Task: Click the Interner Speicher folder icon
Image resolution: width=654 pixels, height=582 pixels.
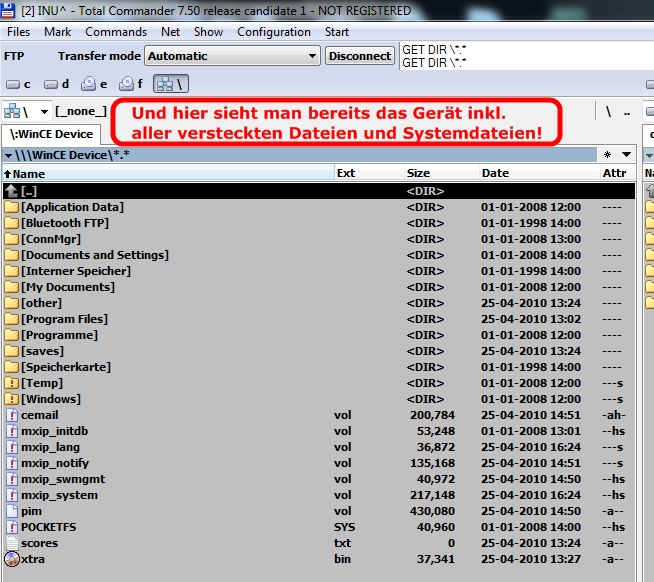Action: pyautogui.click(x=12, y=271)
